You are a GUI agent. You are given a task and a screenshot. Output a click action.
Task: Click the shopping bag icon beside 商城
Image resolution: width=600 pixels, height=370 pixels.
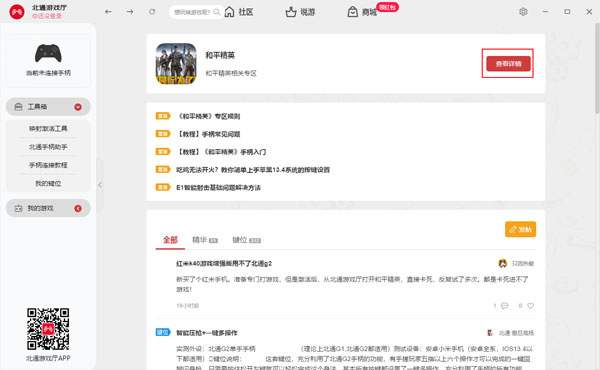(x=352, y=12)
